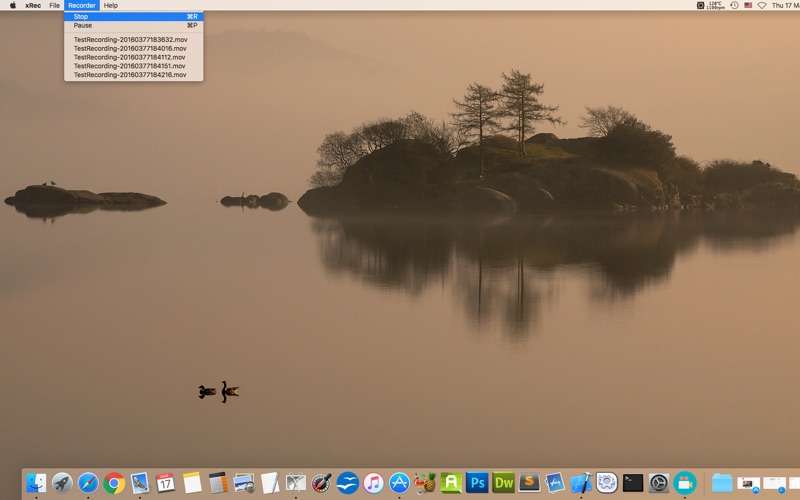This screenshot has width=800, height=500.
Task: Select Pause in the Recorder menu
Action: [x=82, y=25]
